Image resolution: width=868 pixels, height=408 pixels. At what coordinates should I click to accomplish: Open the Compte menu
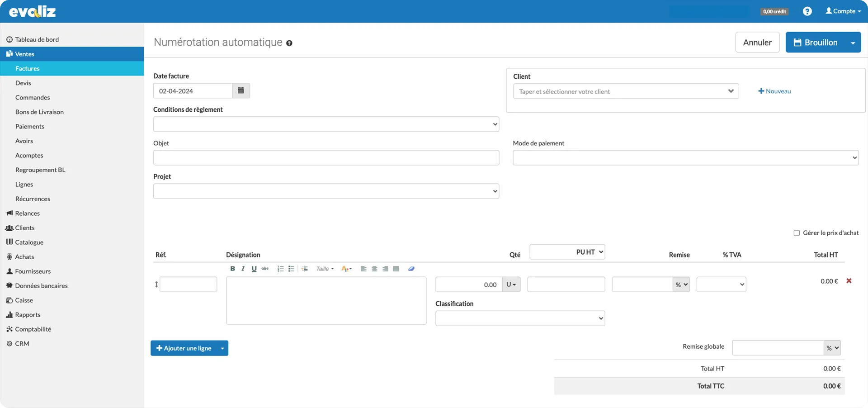tap(843, 11)
